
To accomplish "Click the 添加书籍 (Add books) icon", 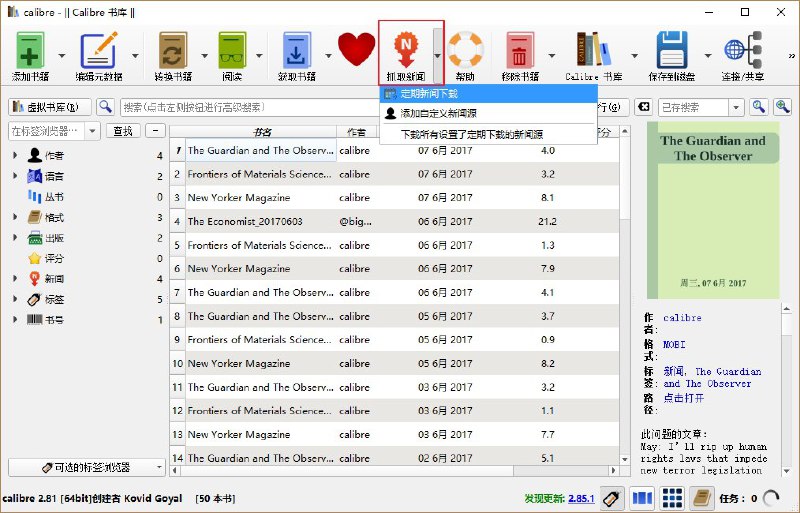I will click(x=30, y=52).
